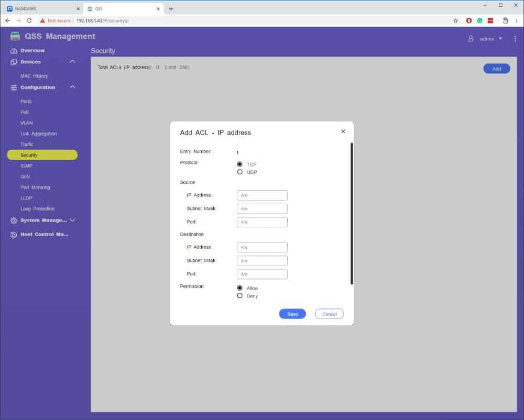Bookmark this page with the star icon
524x420 pixels.
pos(455,20)
